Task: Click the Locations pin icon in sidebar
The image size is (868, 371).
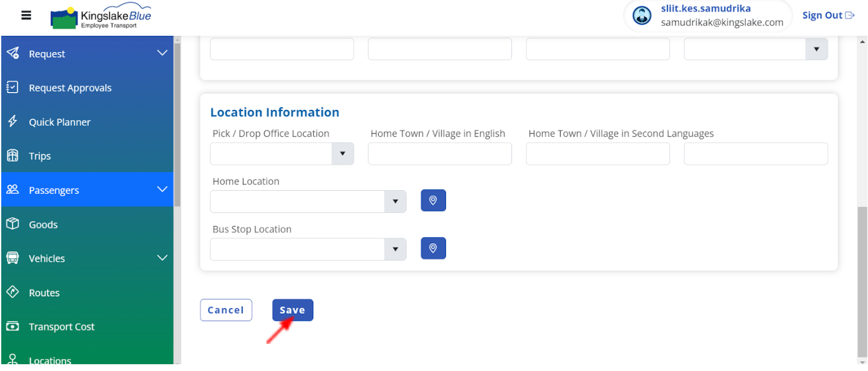Action: point(12,360)
